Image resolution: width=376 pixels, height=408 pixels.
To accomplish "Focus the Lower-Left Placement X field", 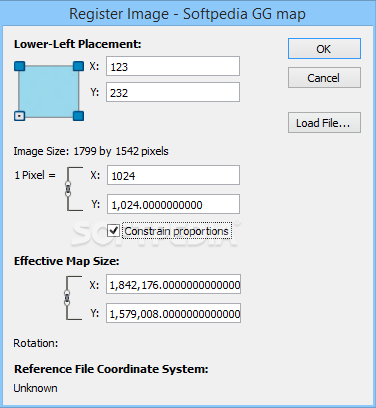I will [173, 66].
